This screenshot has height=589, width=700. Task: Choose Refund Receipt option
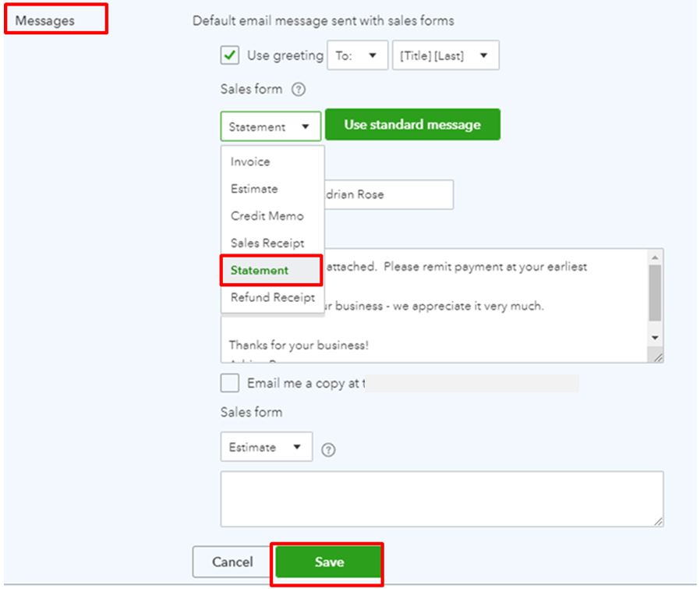pyautogui.click(x=273, y=298)
